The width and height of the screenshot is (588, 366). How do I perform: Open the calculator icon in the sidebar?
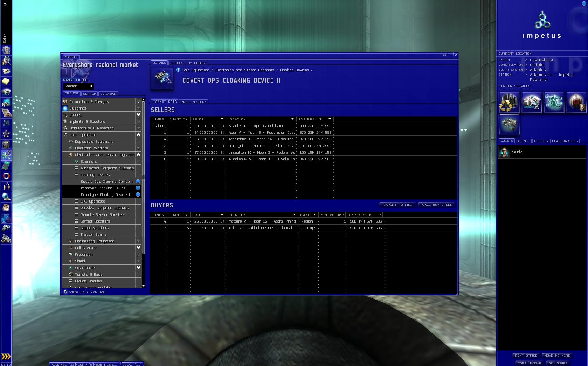pyautogui.click(x=6, y=165)
